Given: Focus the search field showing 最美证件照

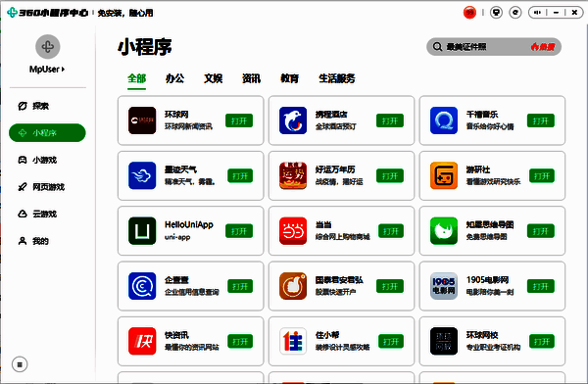Looking at the screenshot, I should (494, 46).
